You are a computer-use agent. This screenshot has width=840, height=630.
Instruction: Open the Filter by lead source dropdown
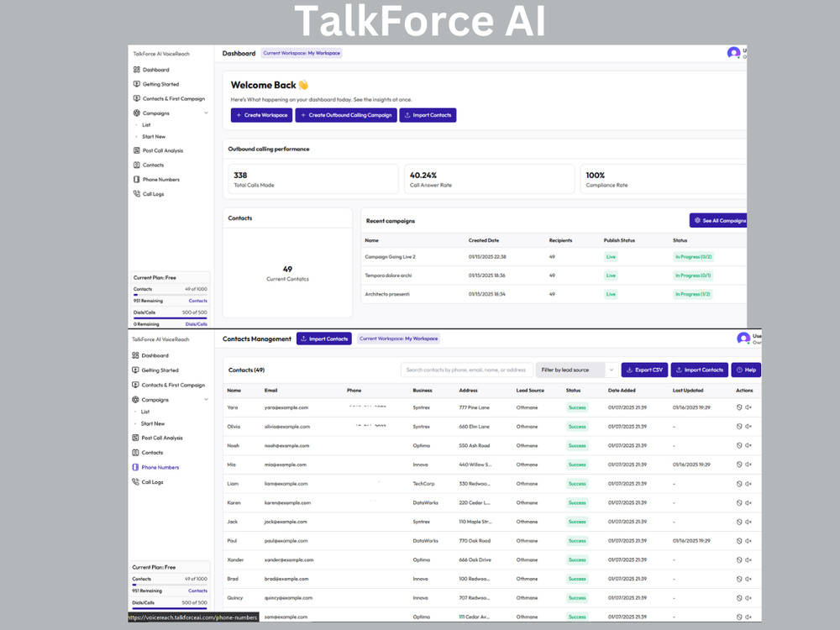(577, 370)
